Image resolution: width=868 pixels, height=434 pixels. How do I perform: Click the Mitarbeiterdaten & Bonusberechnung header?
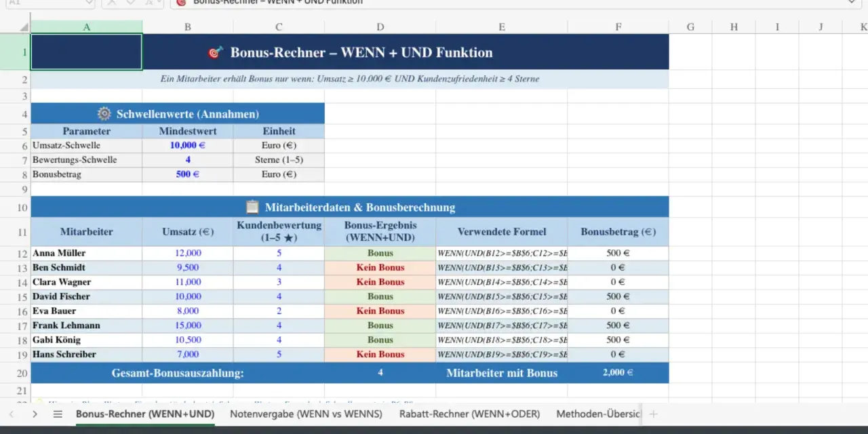tap(350, 207)
